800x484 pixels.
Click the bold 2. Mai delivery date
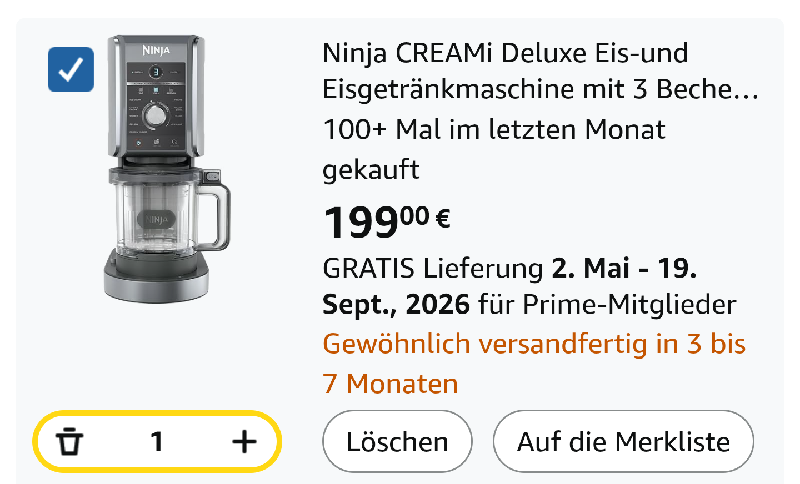coord(596,269)
